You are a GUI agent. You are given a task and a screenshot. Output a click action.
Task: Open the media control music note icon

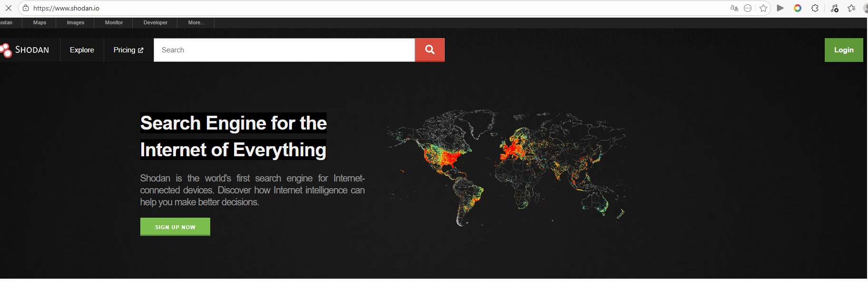click(x=835, y=8)
